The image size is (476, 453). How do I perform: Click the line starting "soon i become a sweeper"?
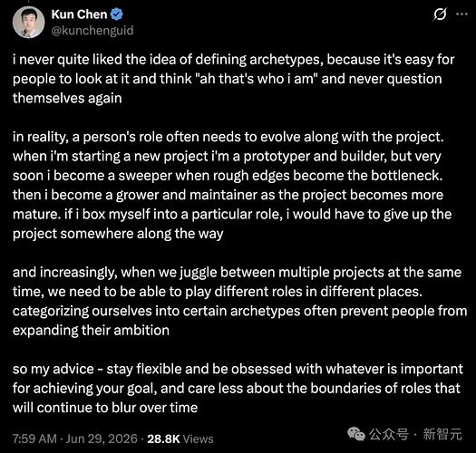(x=228, y=176)
